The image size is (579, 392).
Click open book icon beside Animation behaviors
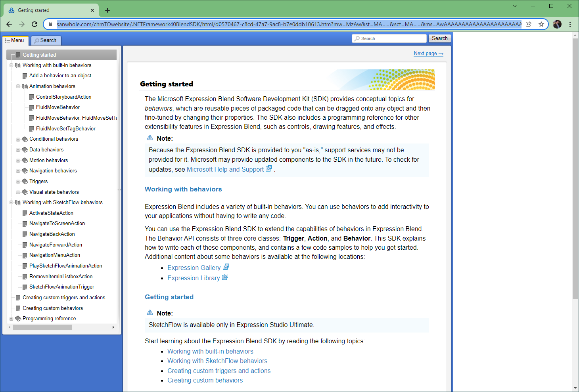25,86
